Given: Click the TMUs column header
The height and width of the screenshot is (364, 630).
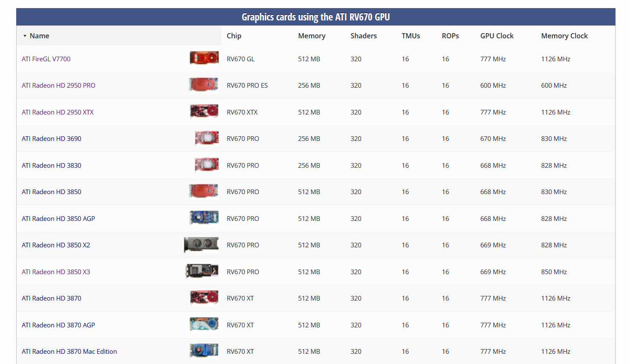Looking at the screenshot, I should 411,36.
